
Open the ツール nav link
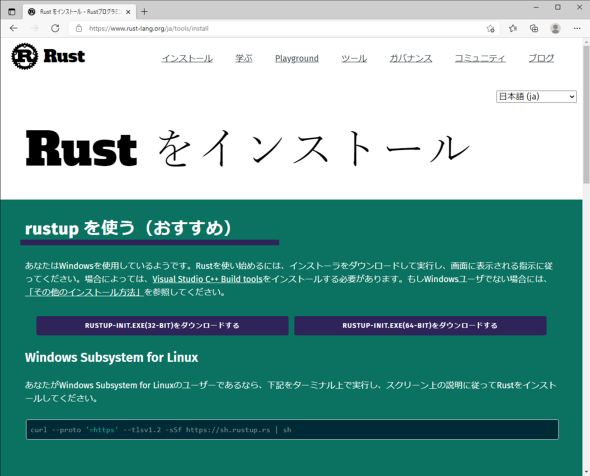(354, 59)
